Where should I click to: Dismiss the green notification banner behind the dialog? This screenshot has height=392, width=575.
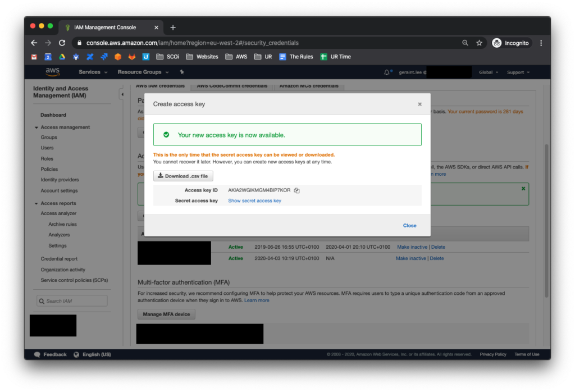[x=523, y=189]
